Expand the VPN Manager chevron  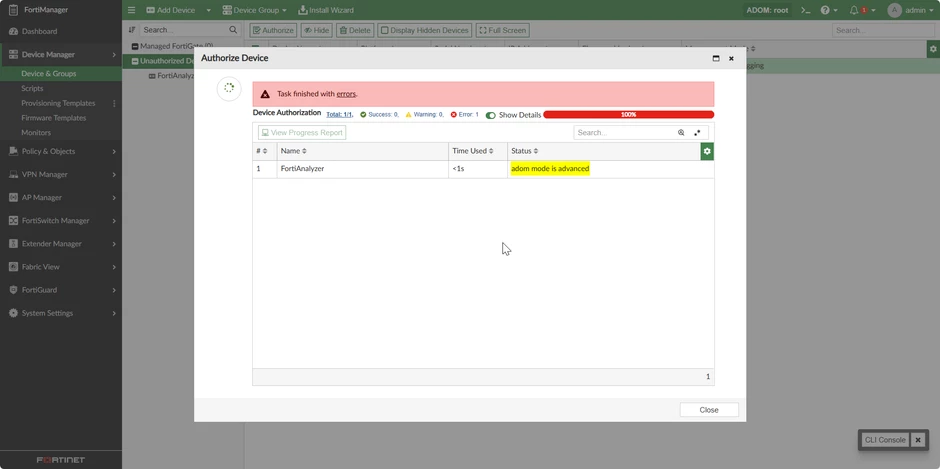(114, 175)
